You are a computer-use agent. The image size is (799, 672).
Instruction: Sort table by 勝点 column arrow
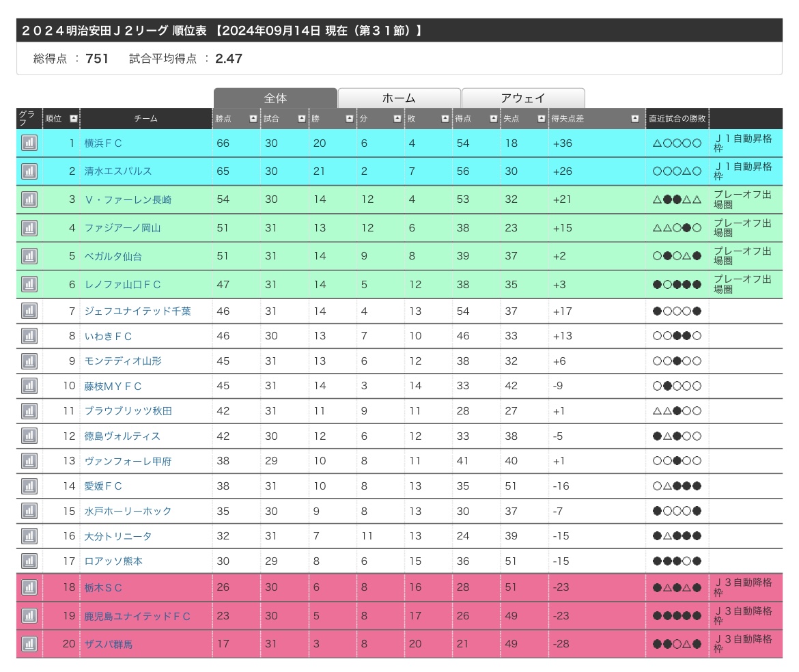click(x=253, y=119)
